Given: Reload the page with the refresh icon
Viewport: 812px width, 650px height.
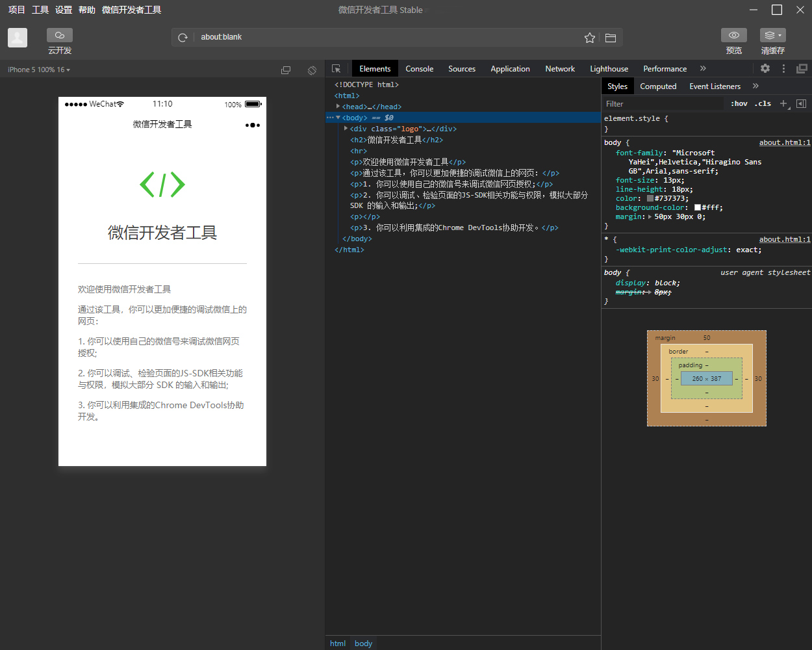Looking at the screenshot, I should click(183, 38).
